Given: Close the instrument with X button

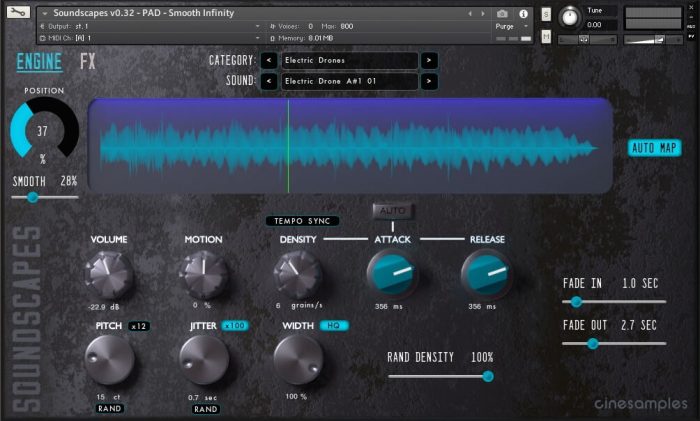Looking at the screenshot, I should 692,8.
